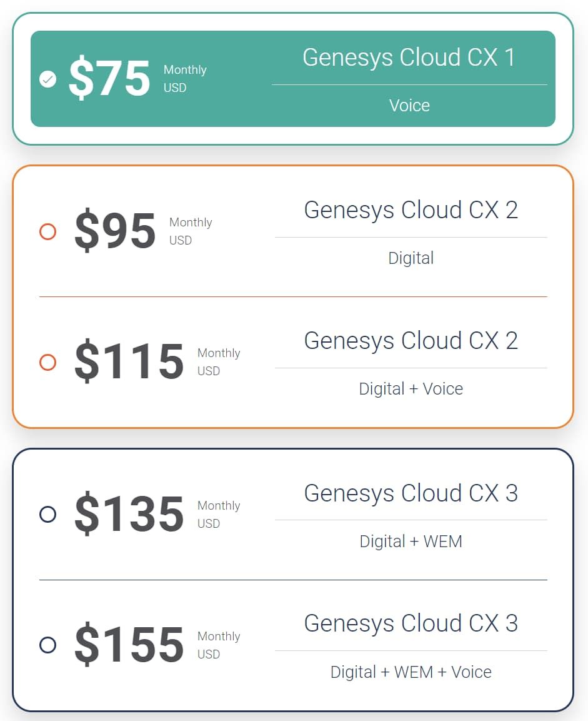
Task: Click the $155 price text
Action: pos(128,643)
